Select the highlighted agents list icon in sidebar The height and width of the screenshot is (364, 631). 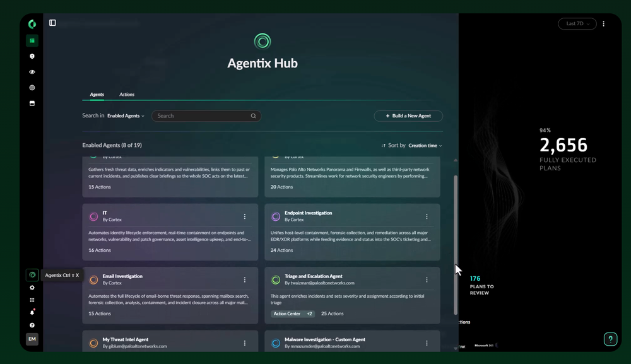tap(32, 40)
